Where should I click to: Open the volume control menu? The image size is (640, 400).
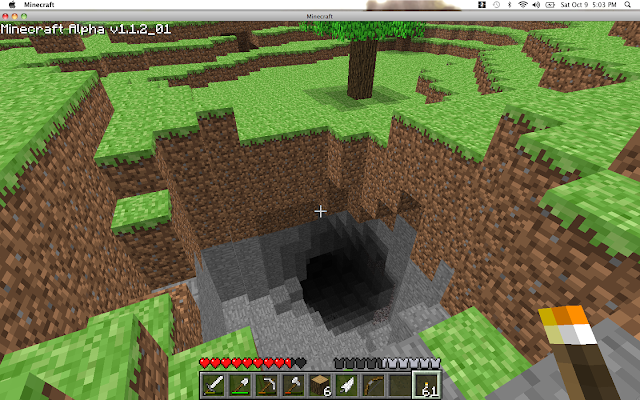click(536, 4)
